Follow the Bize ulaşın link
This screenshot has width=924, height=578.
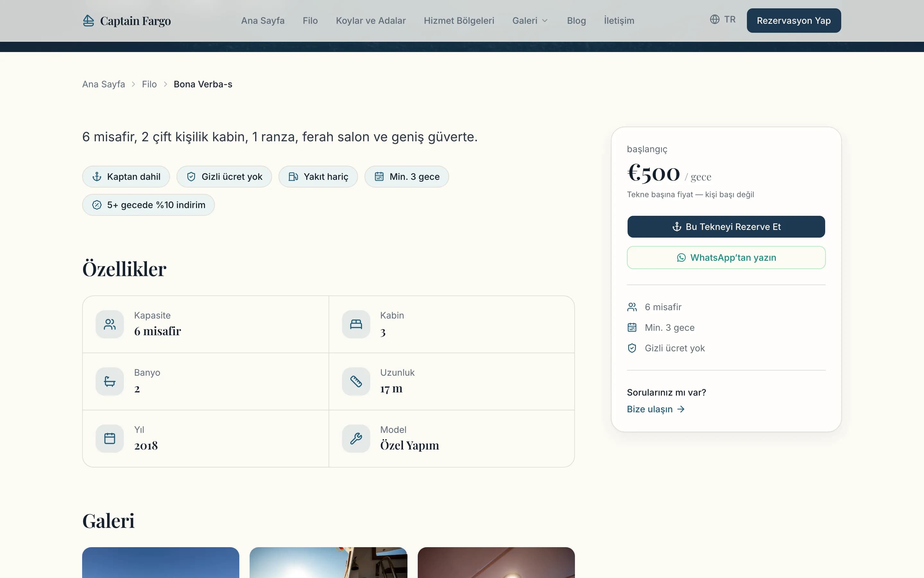point(655,409)
